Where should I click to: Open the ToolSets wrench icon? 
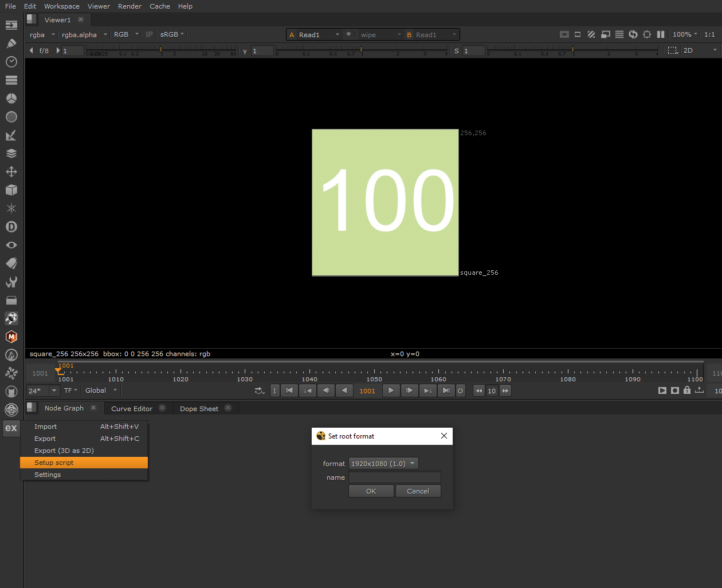11,282
